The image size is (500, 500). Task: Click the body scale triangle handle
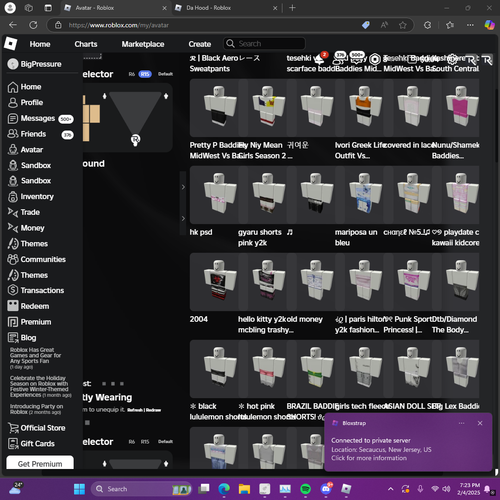click(135, 139)
